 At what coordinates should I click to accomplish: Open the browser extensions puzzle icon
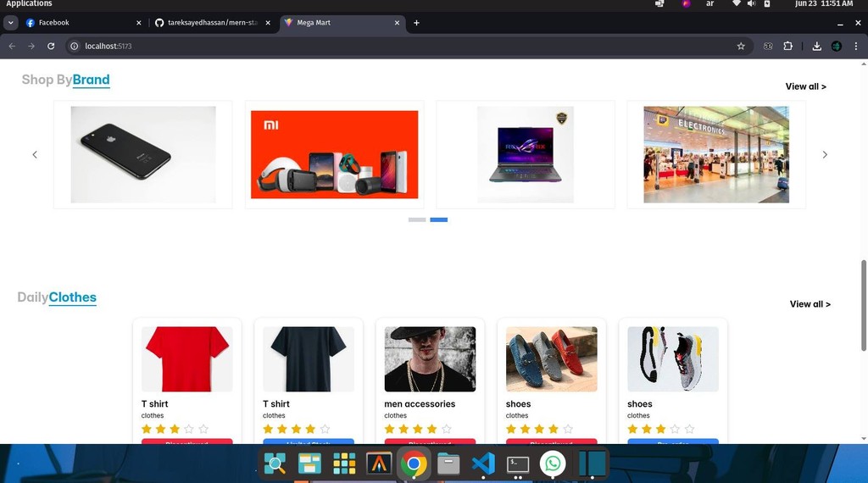pyautogui.click(x=787, y=46)
